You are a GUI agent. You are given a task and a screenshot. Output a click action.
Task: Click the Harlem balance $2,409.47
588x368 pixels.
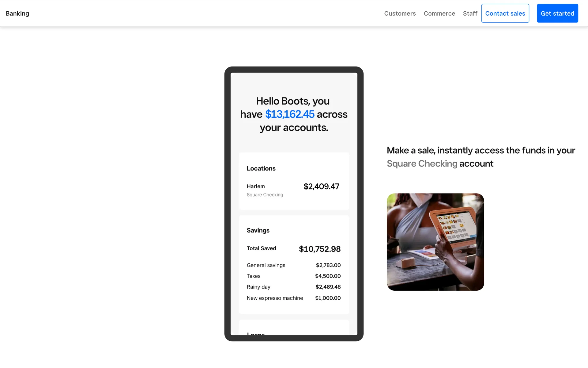tap(321, 186)
